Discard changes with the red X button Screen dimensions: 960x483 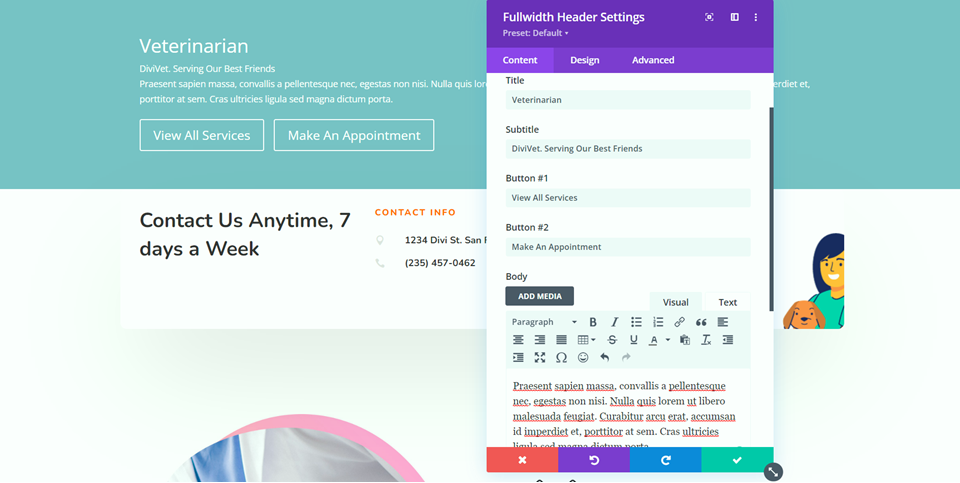click(522, 460)
